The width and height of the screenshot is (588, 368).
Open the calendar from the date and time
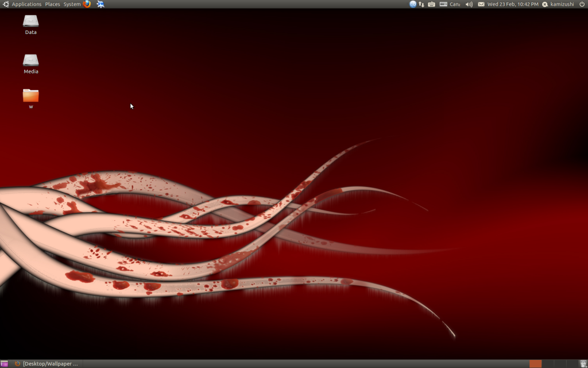click(513, 4)
